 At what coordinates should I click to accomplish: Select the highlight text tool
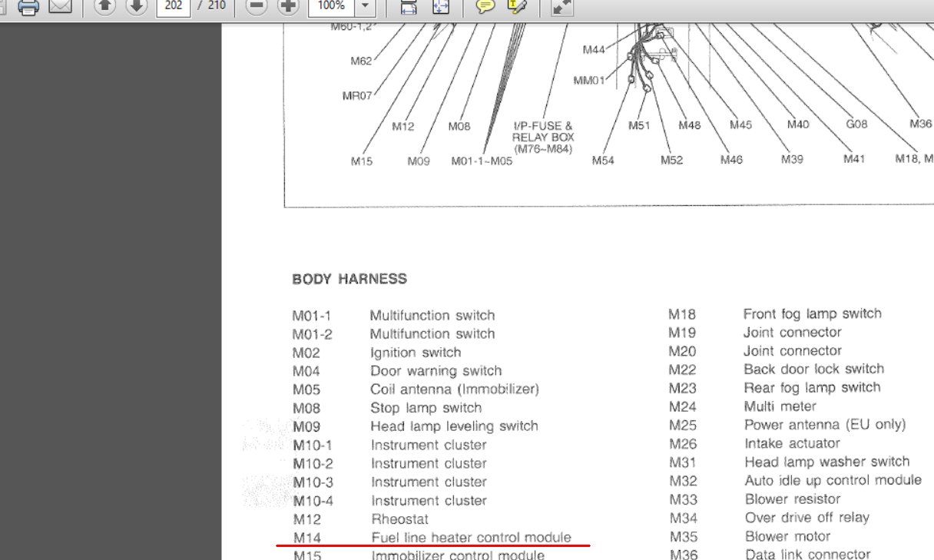point(517,7)
